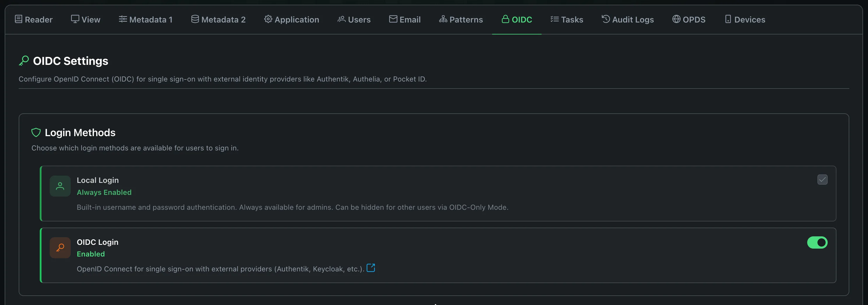Open the OPDS tab
The height and width of the screenshot is (305, 868).
coord(689,20)
